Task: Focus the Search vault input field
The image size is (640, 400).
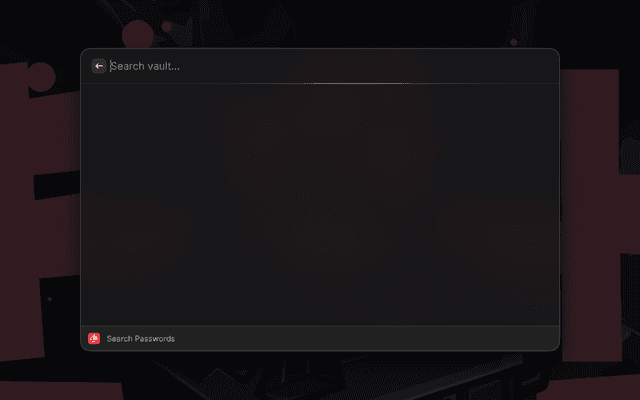Action: click(x=331, y=66)
